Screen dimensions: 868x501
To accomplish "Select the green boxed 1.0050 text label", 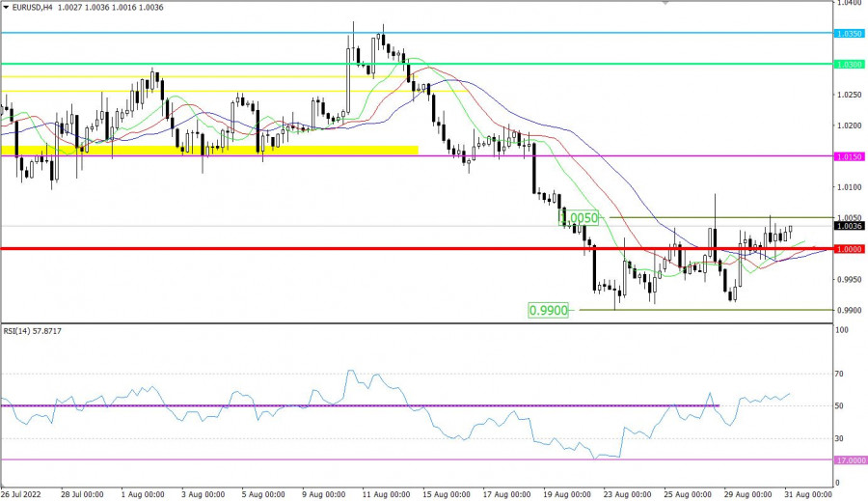I will point(579,218).
